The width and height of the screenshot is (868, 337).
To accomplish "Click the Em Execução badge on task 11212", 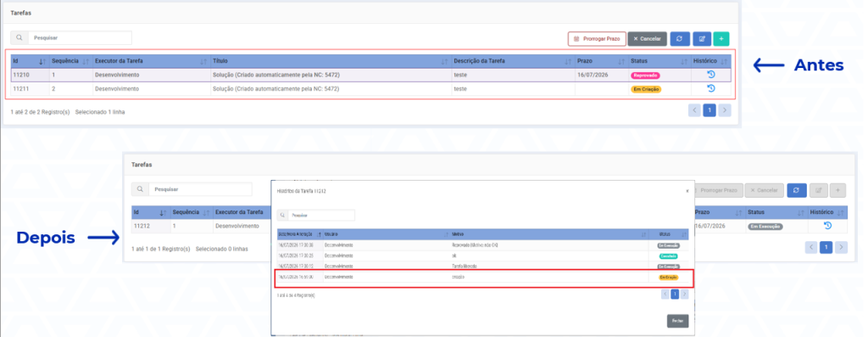I will 765,227.
